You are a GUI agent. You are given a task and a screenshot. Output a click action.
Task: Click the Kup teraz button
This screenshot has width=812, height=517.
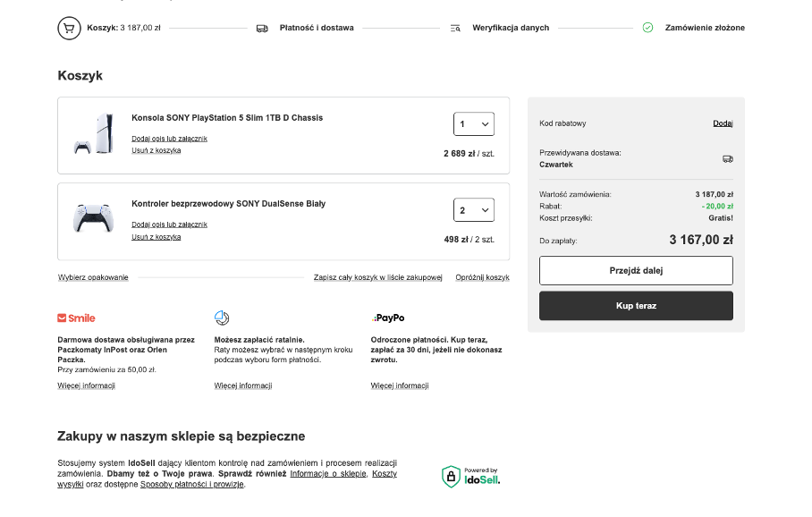(x=636, y=306)
